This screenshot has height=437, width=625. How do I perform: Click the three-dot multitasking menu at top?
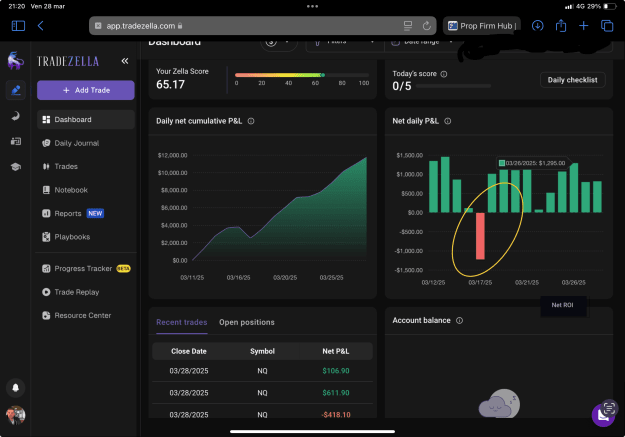tap(312, 6)
